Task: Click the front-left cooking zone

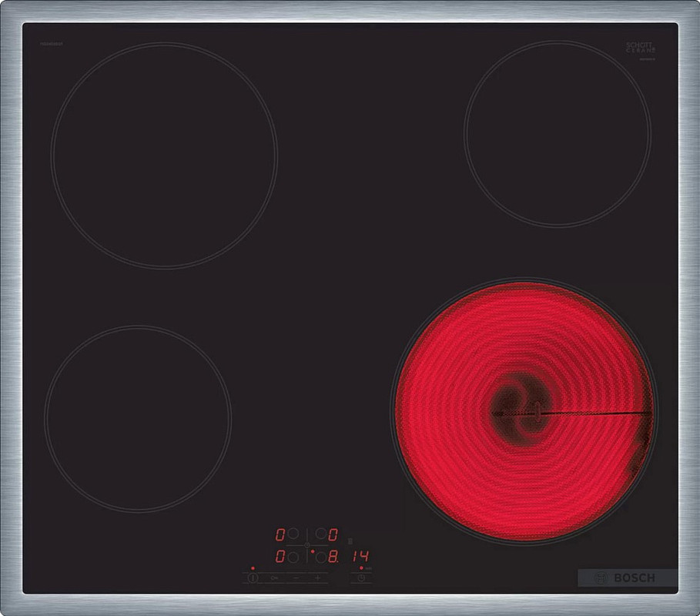Action: click(138, 418)
